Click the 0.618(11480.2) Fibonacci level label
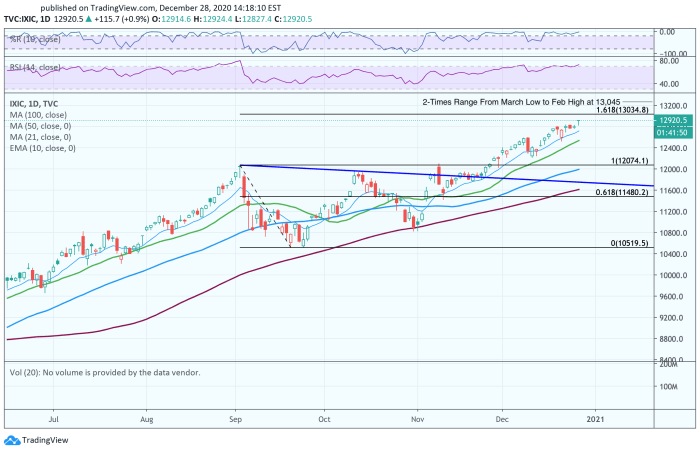 (x=622, y=192)
